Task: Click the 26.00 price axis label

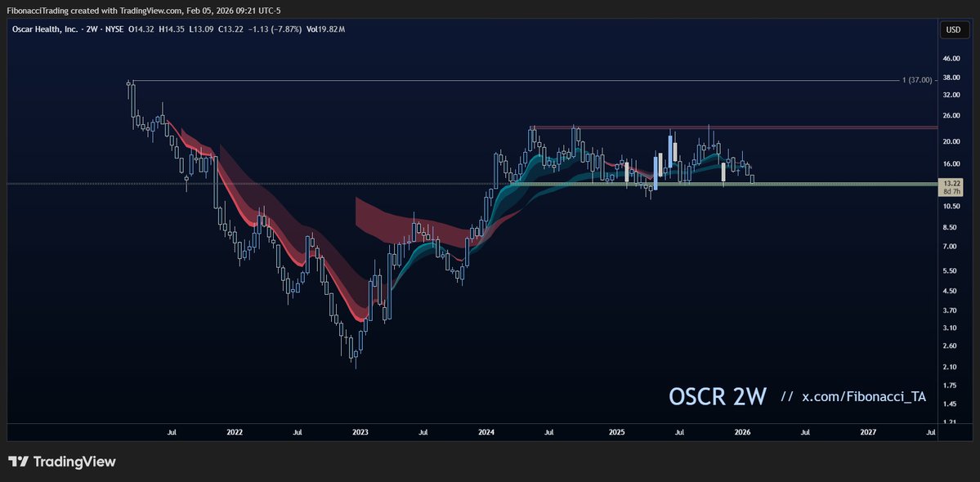Action: [951, 115]
